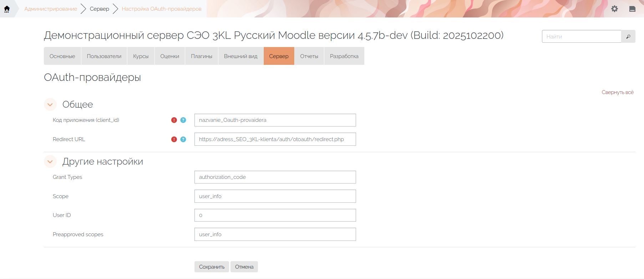This screenshot has height=279, width=644.
Task: Collapse the Другие настройки section
Action: (x=50, y=161)
